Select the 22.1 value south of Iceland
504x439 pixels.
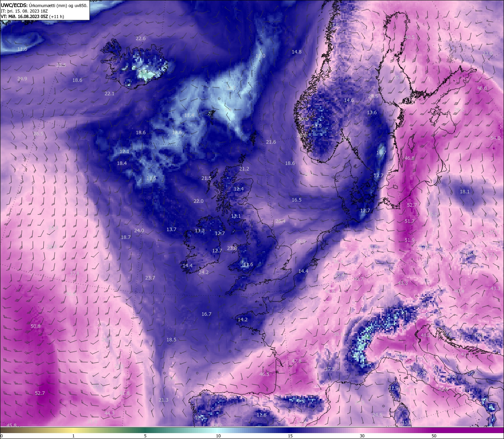(x=109, y=94)
